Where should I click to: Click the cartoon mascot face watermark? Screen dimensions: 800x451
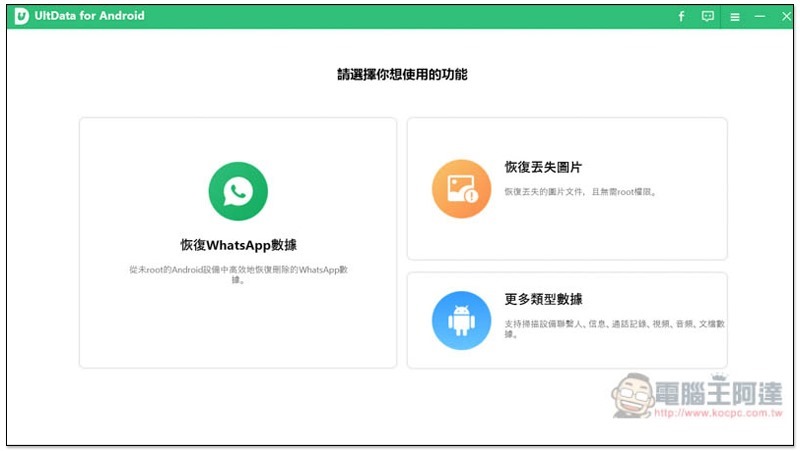[x=636, y=397]
